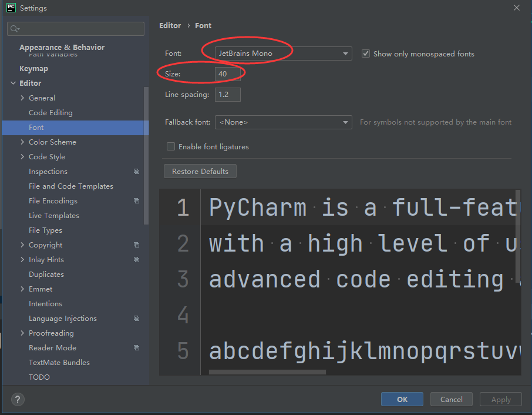532x415 pixels.
Task: Open Duplicates settings page
Action: pos(46,275)
